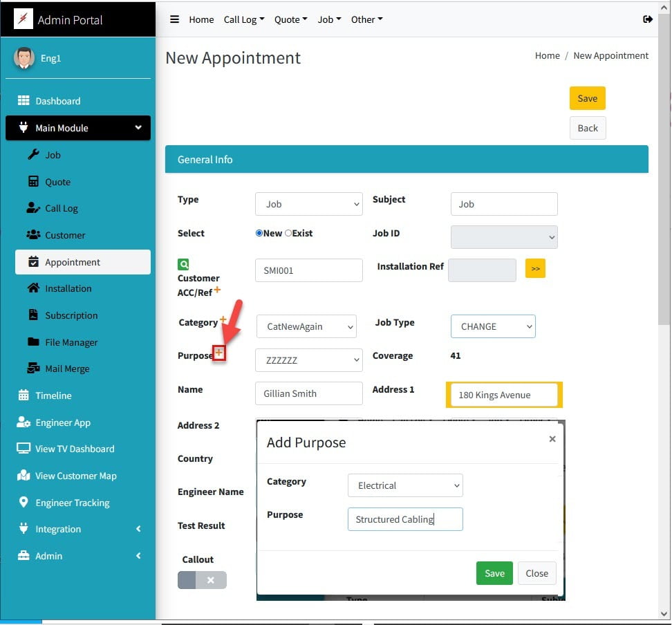Click the green customer search icon
Viewport: 672px width, 625px height.
tap(183, 264)
